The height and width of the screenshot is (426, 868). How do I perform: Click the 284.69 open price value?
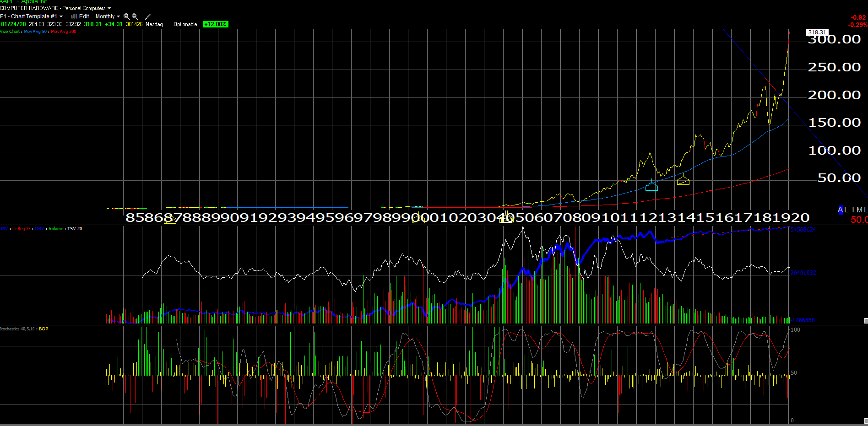tap(37, 24)
